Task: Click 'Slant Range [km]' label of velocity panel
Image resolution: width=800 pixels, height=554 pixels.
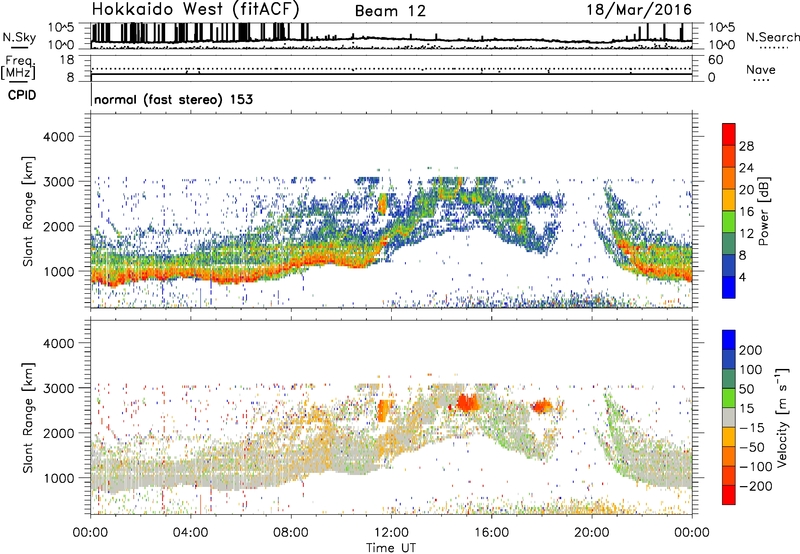Action: click(28, 418)
